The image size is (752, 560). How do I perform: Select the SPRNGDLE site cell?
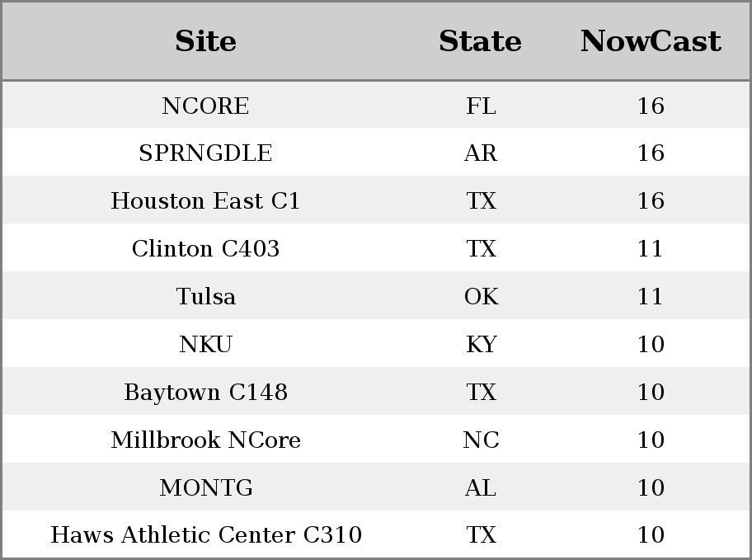coord(205,153)
